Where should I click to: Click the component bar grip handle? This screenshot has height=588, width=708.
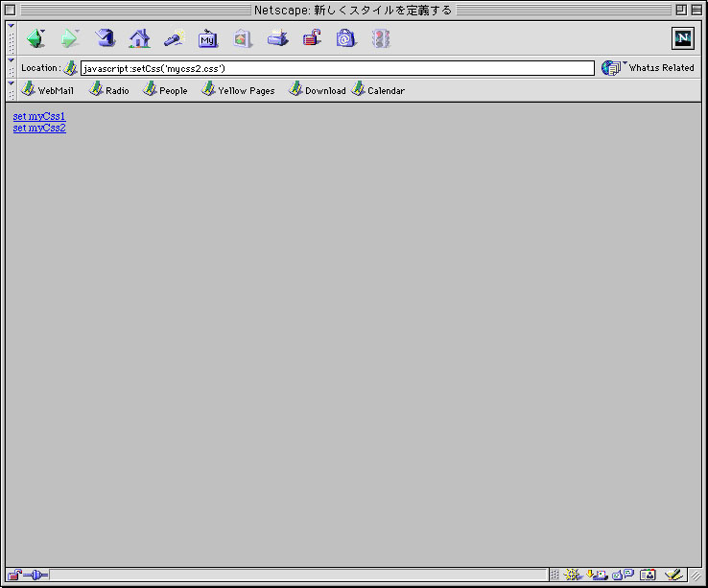click(x=555, y=575)
